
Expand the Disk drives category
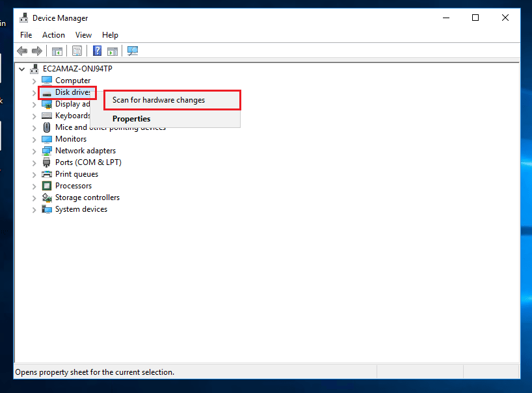click(34, 92)
